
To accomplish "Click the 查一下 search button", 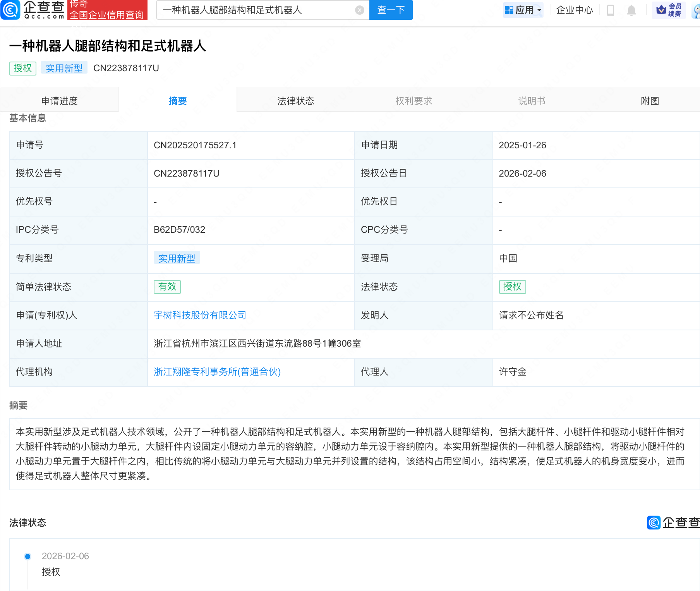I will pyautogui.click(x=391, y=10).
